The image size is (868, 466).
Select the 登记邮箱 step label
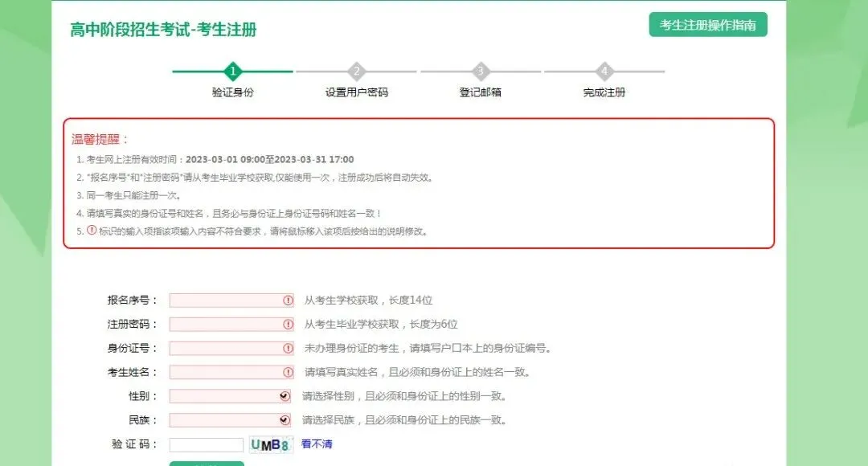480,91
